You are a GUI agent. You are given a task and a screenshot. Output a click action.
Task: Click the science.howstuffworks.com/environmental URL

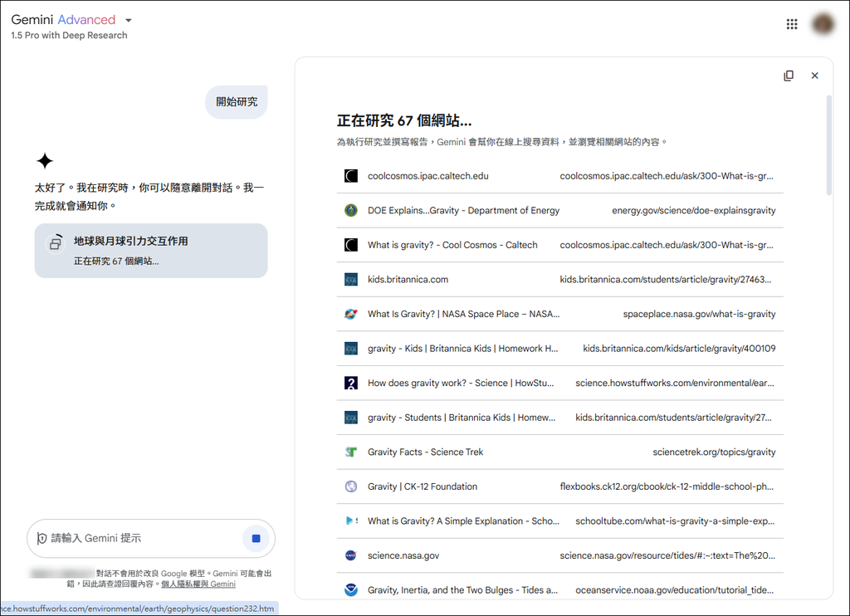[x=675, y=383]
